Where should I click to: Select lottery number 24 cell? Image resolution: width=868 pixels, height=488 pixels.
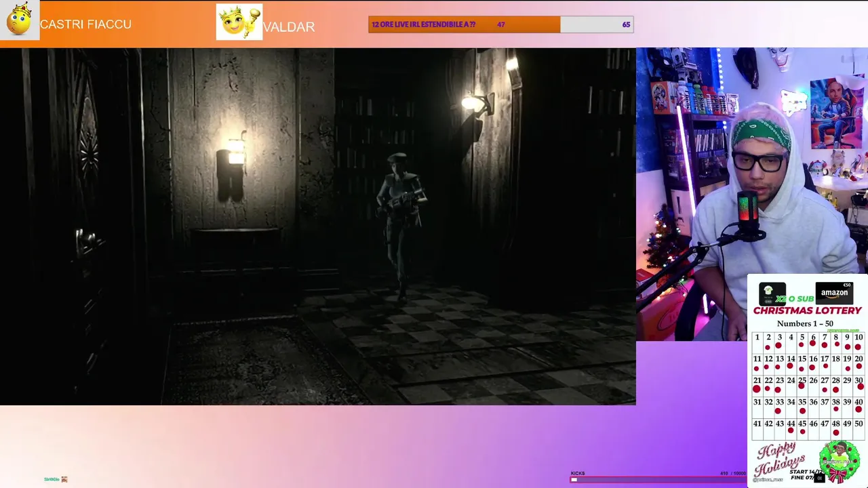click(791, 386)
